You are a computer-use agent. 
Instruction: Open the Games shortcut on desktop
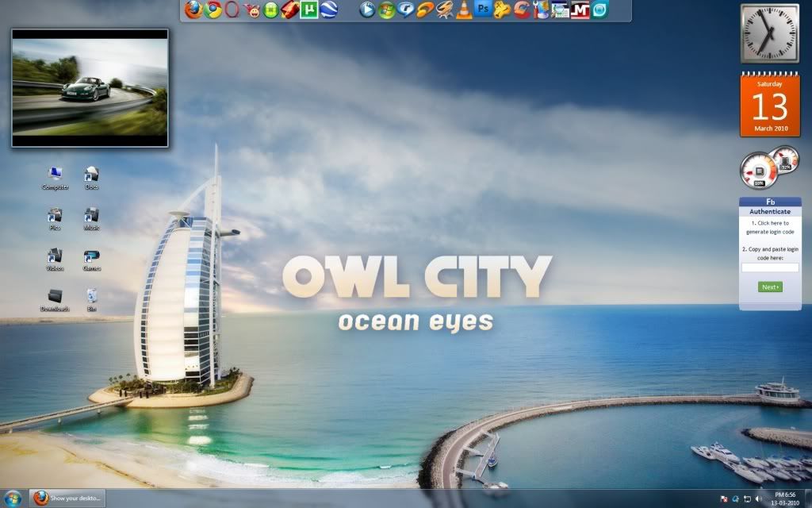click(x=92, y=259)
